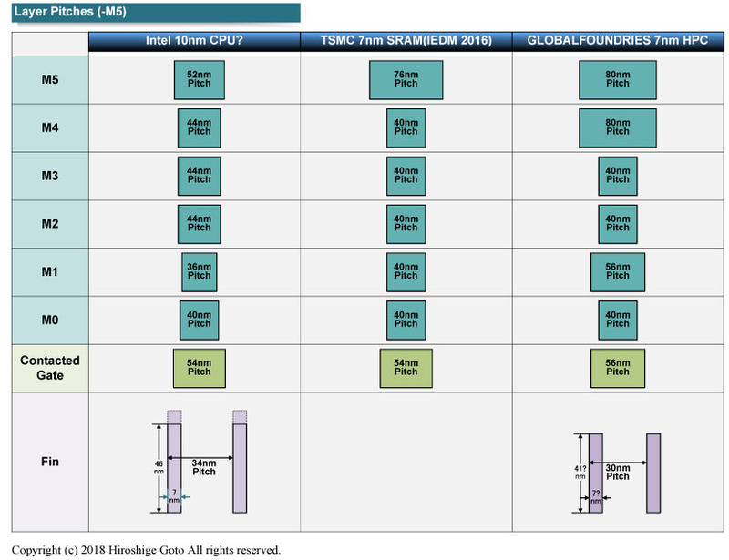The image size is (729, 560).
Task: Click Intel fin '34nm Pitch' label
Action: [204, 467]
